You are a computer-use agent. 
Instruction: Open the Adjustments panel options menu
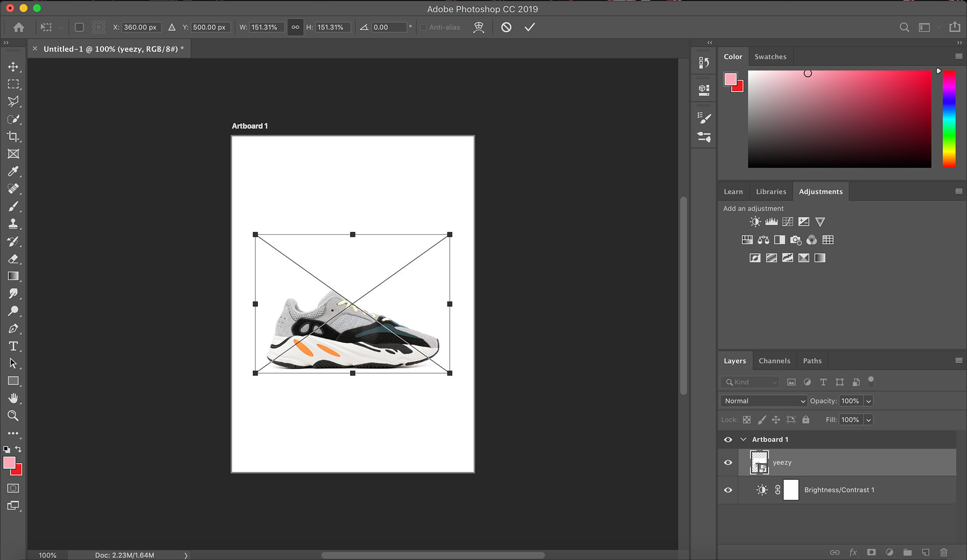coord(958,191)
